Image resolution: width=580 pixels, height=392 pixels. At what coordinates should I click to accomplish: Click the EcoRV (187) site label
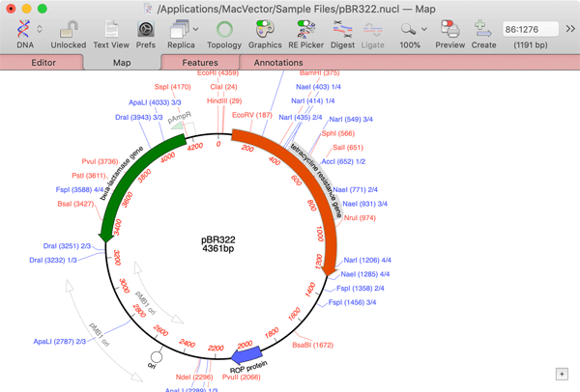pos(252,115)
